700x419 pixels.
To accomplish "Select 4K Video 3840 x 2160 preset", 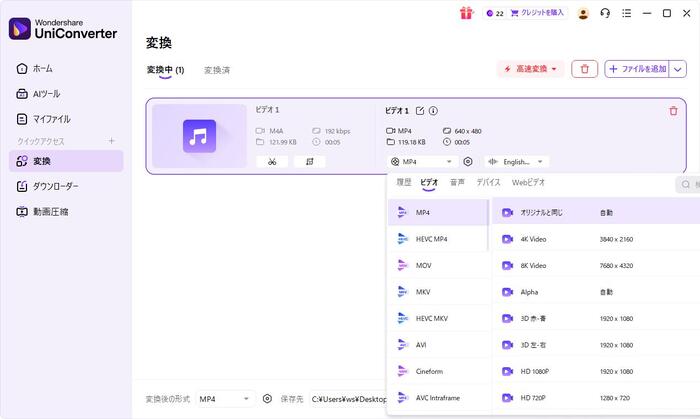I will (x=596, y=239).
